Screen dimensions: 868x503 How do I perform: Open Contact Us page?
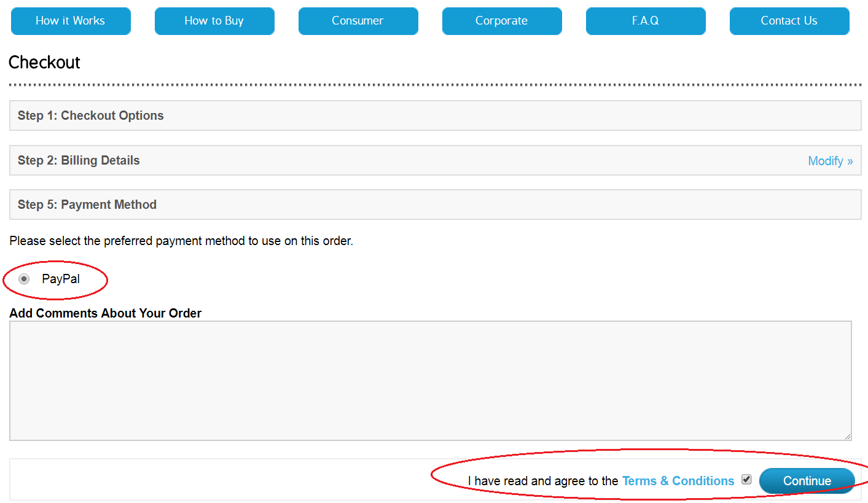click(x=789, y=21)
